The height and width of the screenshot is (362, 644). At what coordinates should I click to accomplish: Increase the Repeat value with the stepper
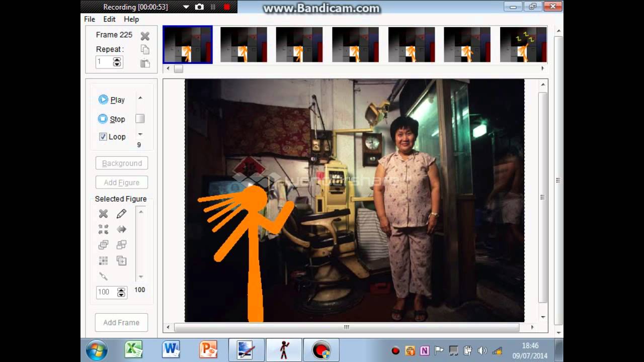(x=117, y=60)
